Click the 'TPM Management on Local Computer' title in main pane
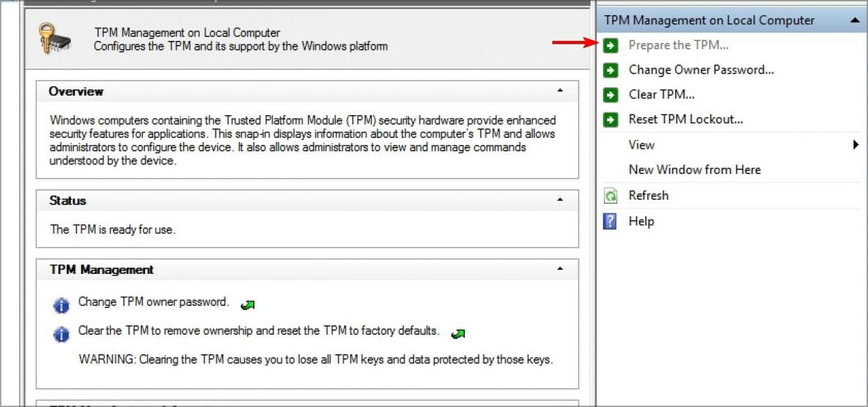 click(x=187, y=33)
